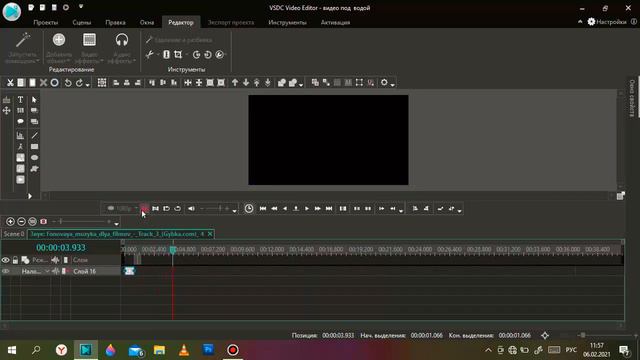Switch to the Scene 0 timeline tab
This screenshot has width=640, height=360.
pyautogui.click(x=14, y=234)
